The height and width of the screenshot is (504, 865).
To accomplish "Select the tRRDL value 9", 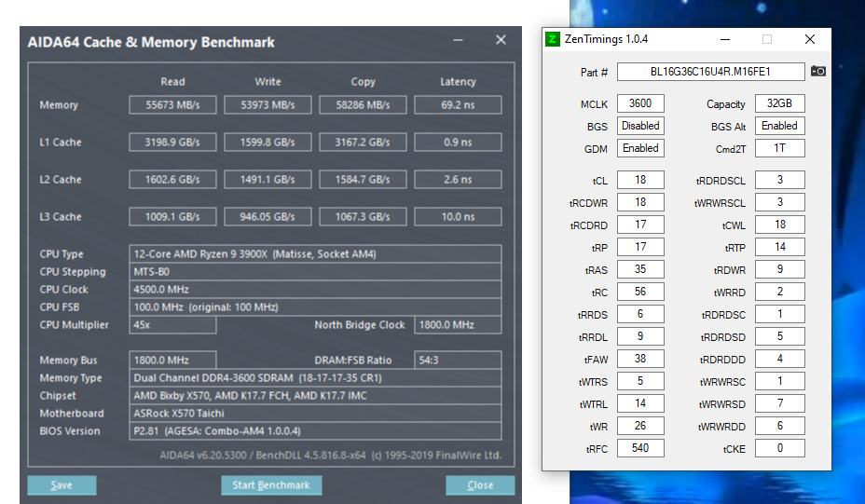I will click(640, 336).
